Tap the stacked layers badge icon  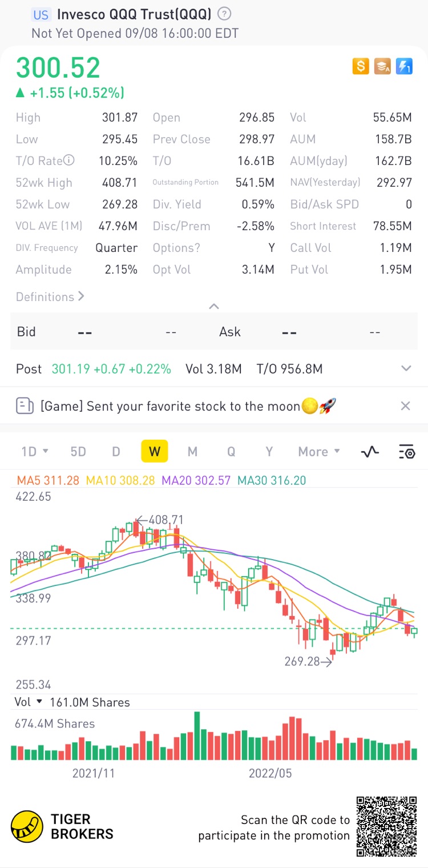pos(382,67)
